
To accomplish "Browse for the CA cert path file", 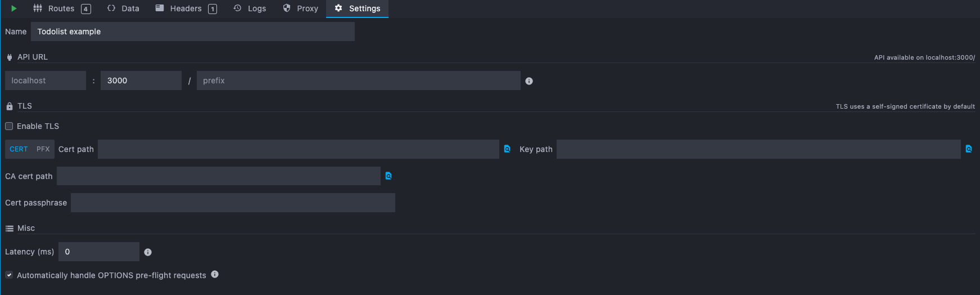I will coord(389,176).
